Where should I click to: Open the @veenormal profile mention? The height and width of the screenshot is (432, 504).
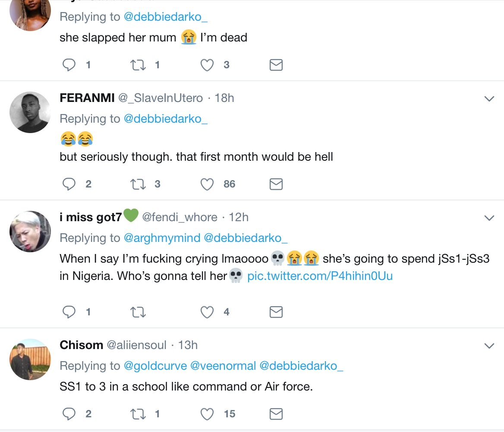coord(223,366)
